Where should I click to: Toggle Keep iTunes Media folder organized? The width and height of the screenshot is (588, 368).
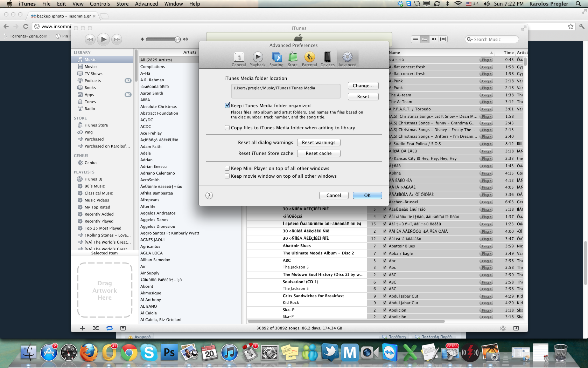[x=227, y=105]
